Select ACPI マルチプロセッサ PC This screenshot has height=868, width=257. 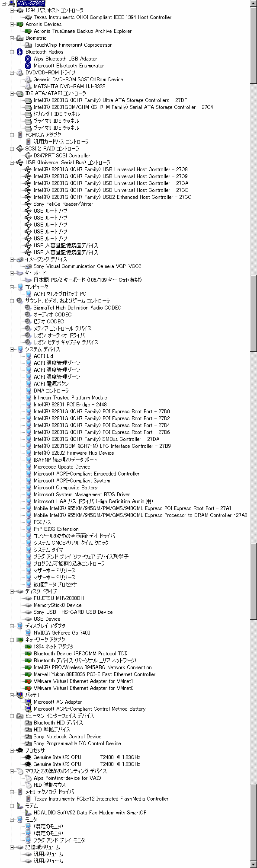pyautogui.click(x=60, y=294)
